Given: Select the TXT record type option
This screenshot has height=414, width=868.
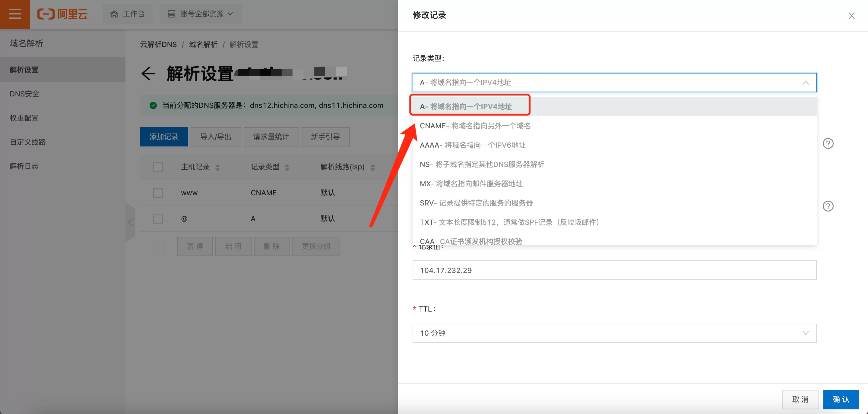Looking at the screenshot, I should [614, 222].
